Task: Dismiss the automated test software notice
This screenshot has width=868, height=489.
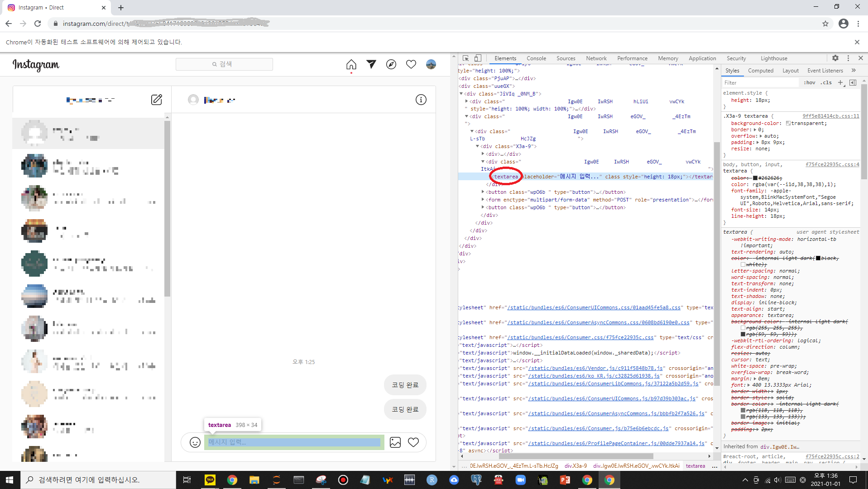Action: pos(857,42)
